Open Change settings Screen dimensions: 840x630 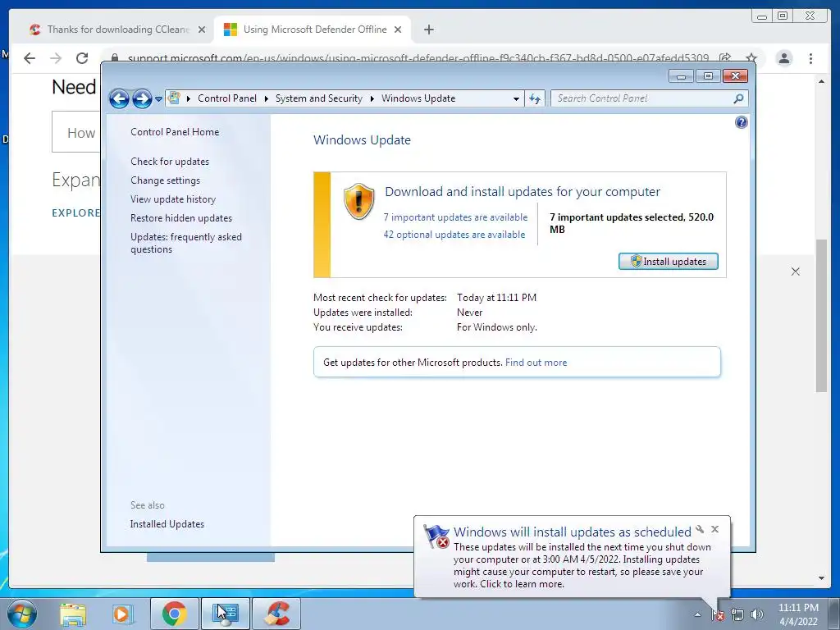point(165,180)
